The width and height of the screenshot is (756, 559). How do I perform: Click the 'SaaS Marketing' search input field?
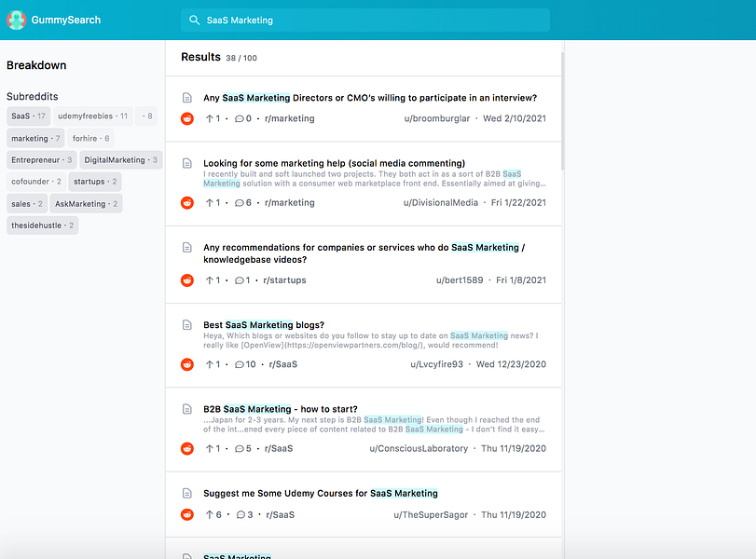[x=365, y=20]
